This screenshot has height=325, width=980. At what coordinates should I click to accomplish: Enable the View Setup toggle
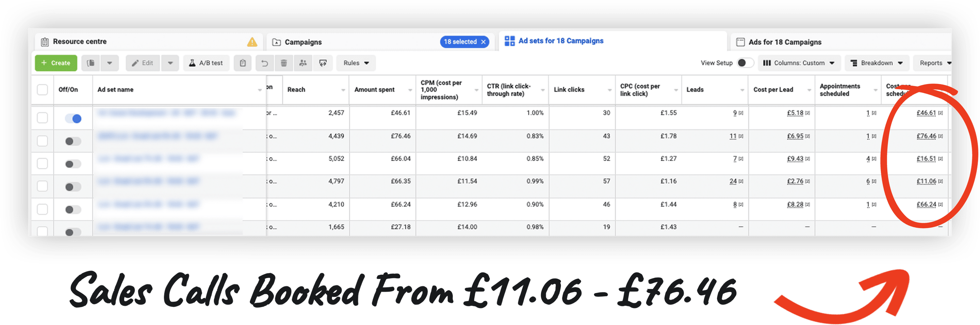pyautogui.click(x=745, y=63)
